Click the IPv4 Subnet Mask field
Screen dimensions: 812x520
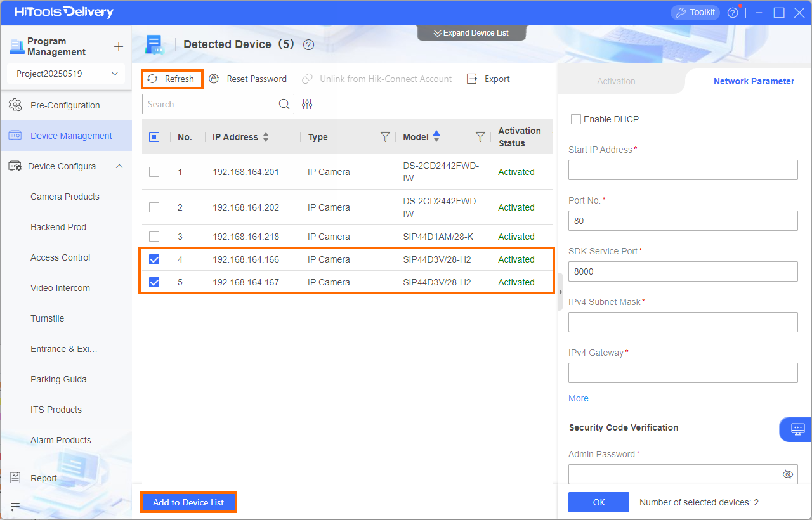(x=683, y=322)
